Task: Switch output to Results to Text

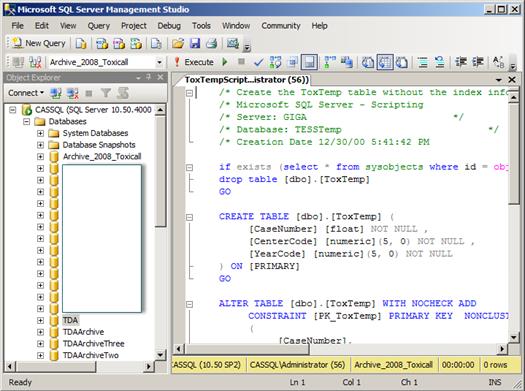Action: pyautogui.click(x=368, y=62)
